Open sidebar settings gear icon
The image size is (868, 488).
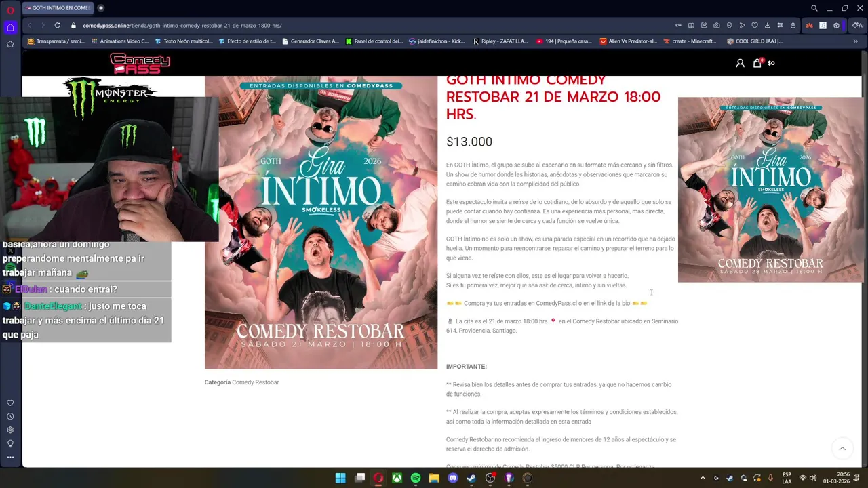tap(10, 430)
